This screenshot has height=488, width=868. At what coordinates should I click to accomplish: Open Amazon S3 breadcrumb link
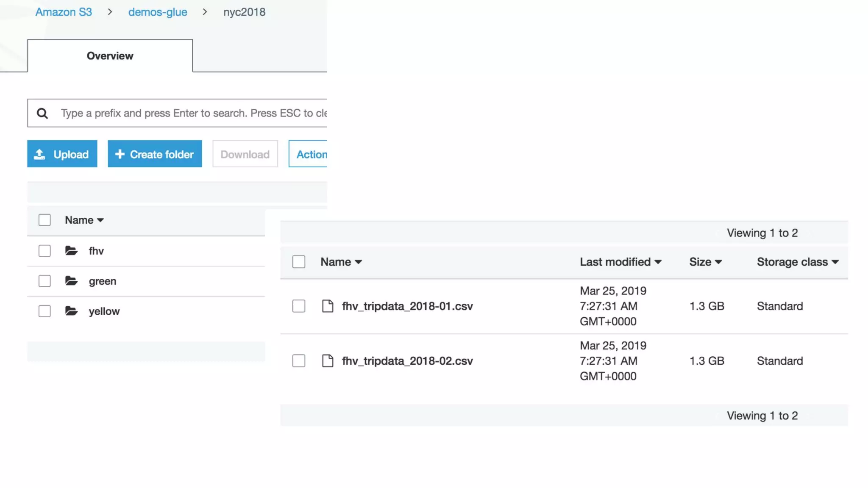pyautogui.click(x=64, y=12)
